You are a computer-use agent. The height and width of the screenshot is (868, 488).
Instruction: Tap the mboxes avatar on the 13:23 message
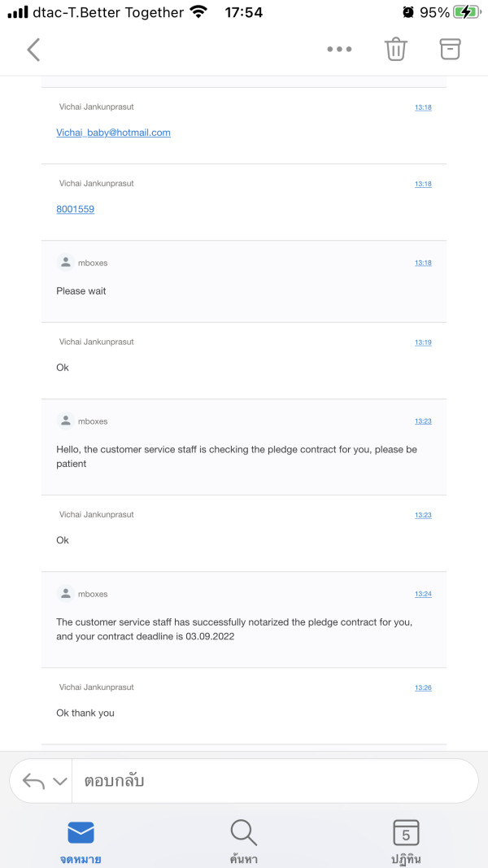point(65,421)
